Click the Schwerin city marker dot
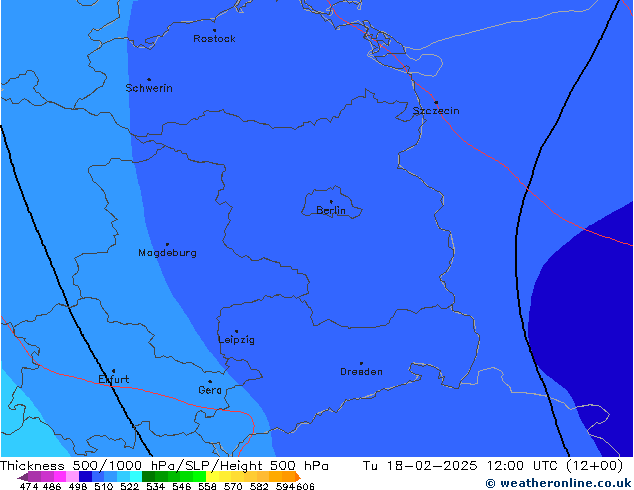Image resolution: width=634 pixels, height=490 pixels. [149, 80]
